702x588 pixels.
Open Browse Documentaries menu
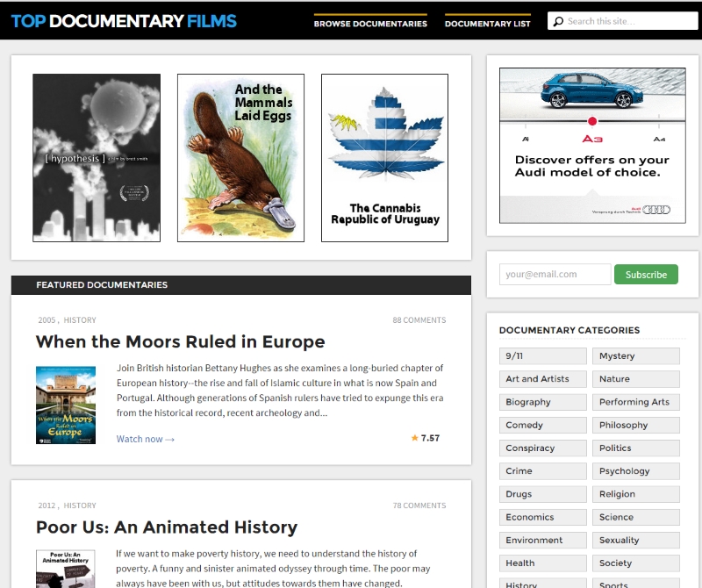click(x=370, y=24)
